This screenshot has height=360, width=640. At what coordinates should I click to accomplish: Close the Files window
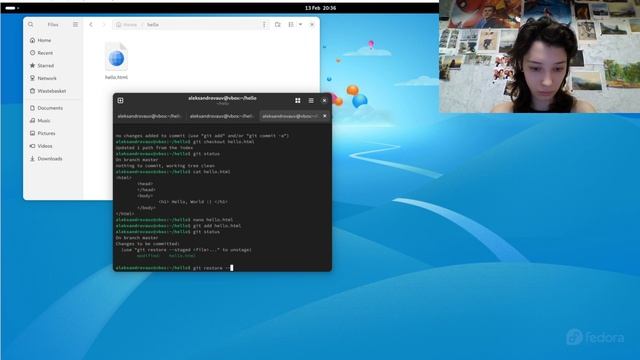(x=312, y=24)
